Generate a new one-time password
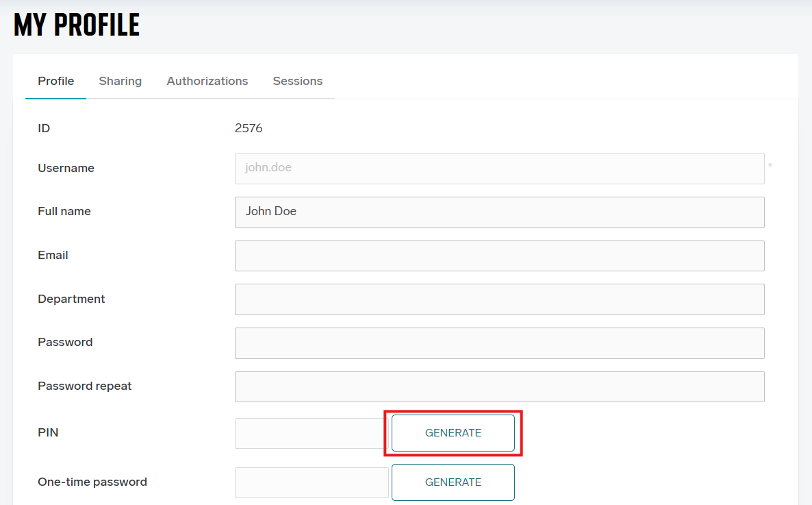The width and height of the screenshot is (812, 505). click(453, 482)
